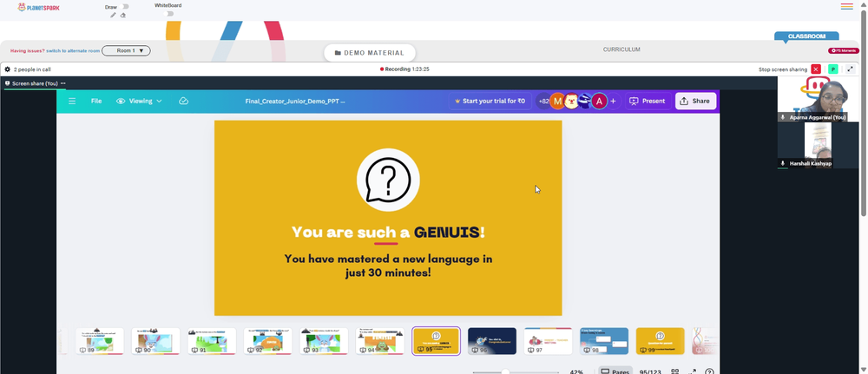This screenshot has height=374, width=868.
Task: Click the red stop screen sharing X
Action: point(815,69)
